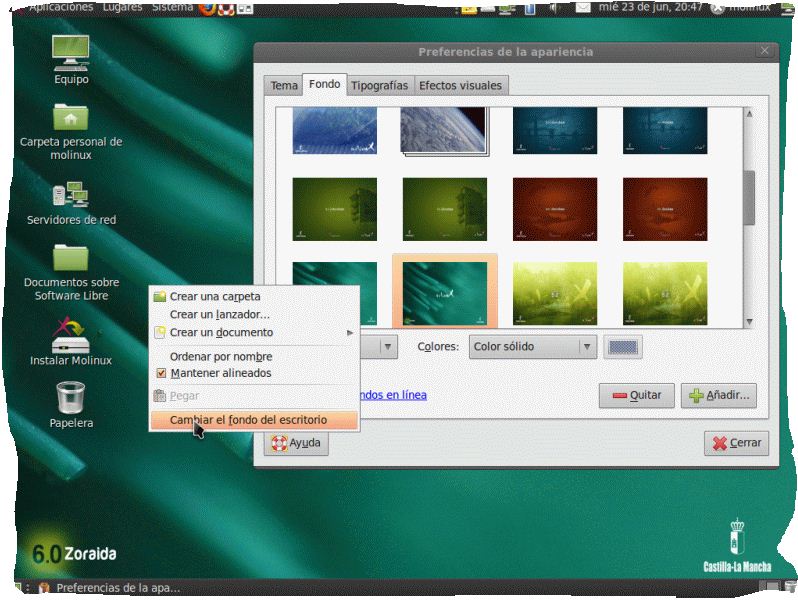The width and height of the screenshot is (798, 601).
Task: Select the first yellow-green X wallpaper thumbnail
Action: (555, 293)
